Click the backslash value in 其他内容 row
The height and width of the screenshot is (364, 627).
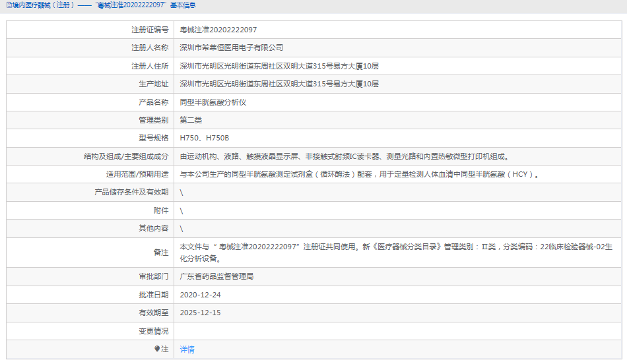tap(181, 229)
